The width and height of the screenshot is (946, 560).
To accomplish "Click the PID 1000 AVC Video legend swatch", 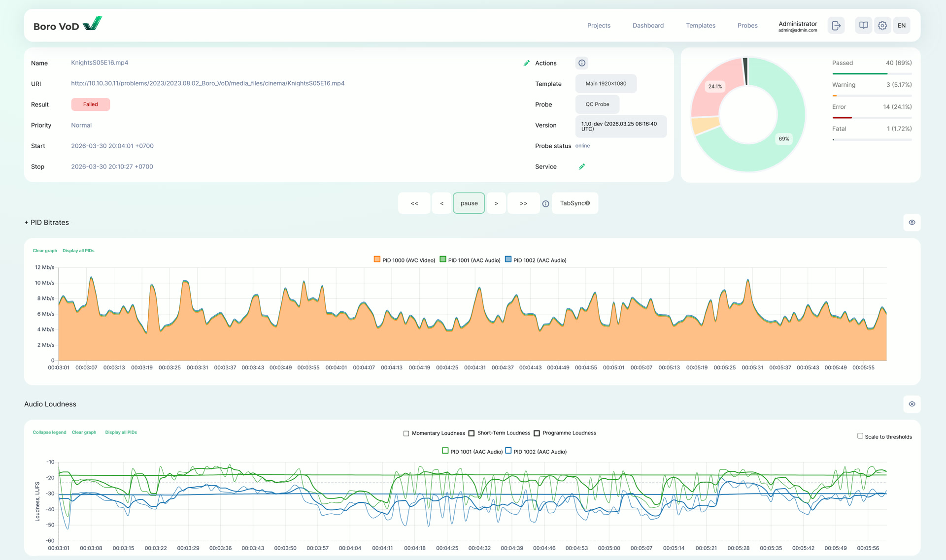I will [377, 260].
